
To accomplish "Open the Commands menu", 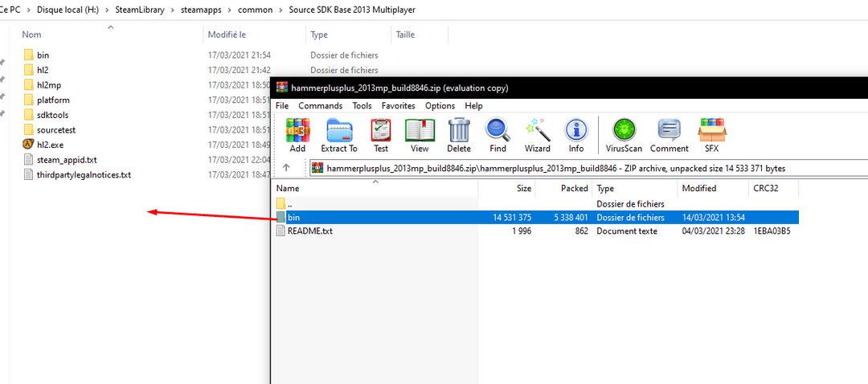I will coord(321,106).
